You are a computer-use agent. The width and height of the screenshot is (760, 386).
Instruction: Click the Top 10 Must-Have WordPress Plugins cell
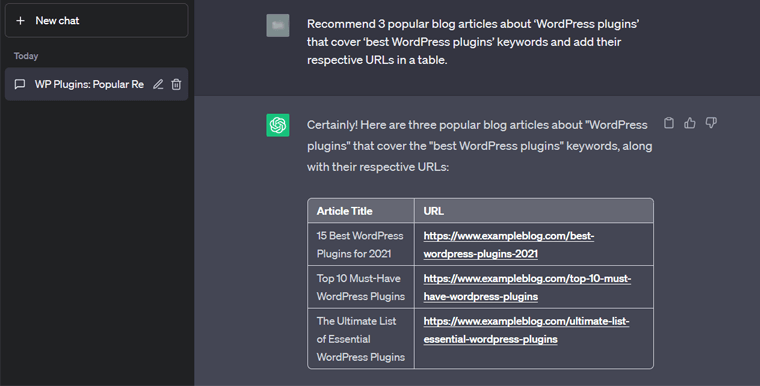point(361,287)
